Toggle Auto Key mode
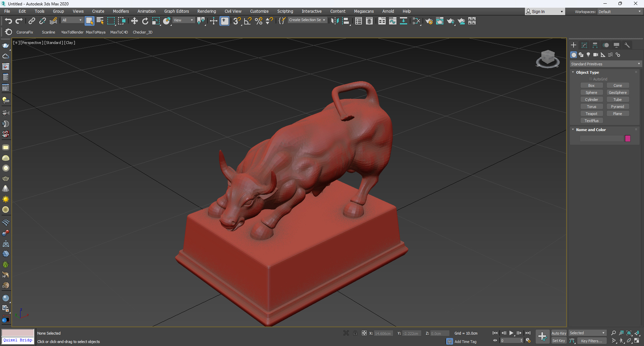The image size is (644, 346). coord(559,333)
